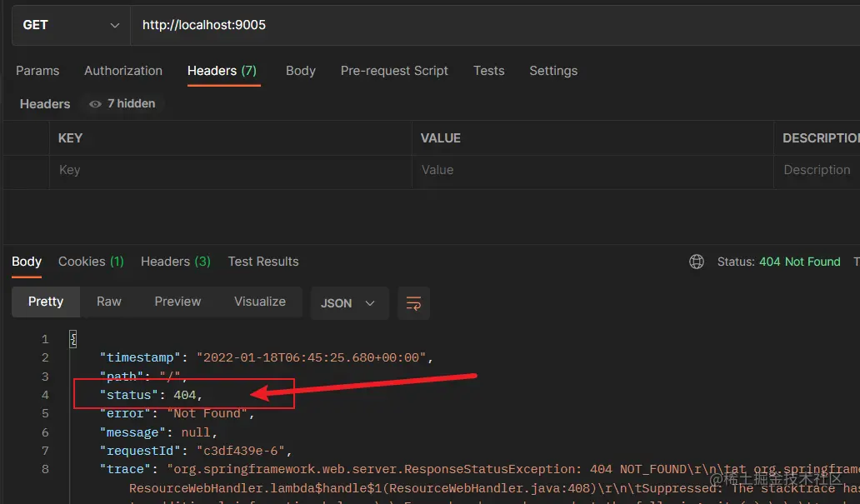Click the timestamp value 2022-01-18T06:45:25.680+00:00

click(x=311, y=357)
